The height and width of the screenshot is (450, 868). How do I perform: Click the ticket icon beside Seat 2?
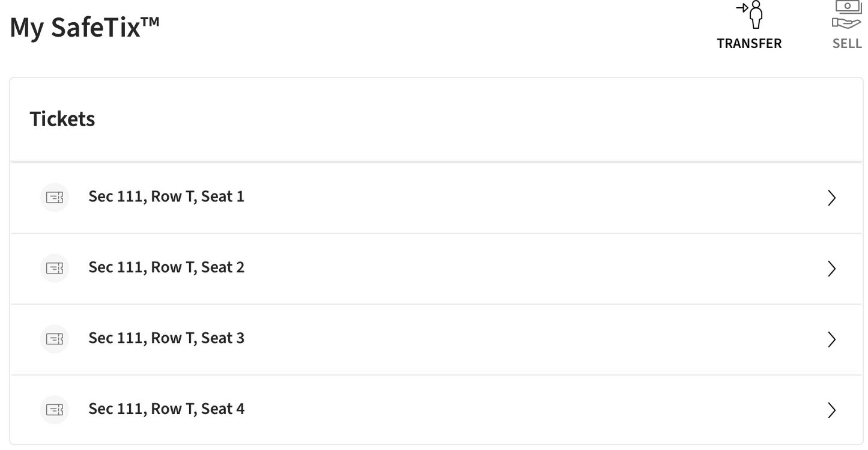click(x=55, y=268)
